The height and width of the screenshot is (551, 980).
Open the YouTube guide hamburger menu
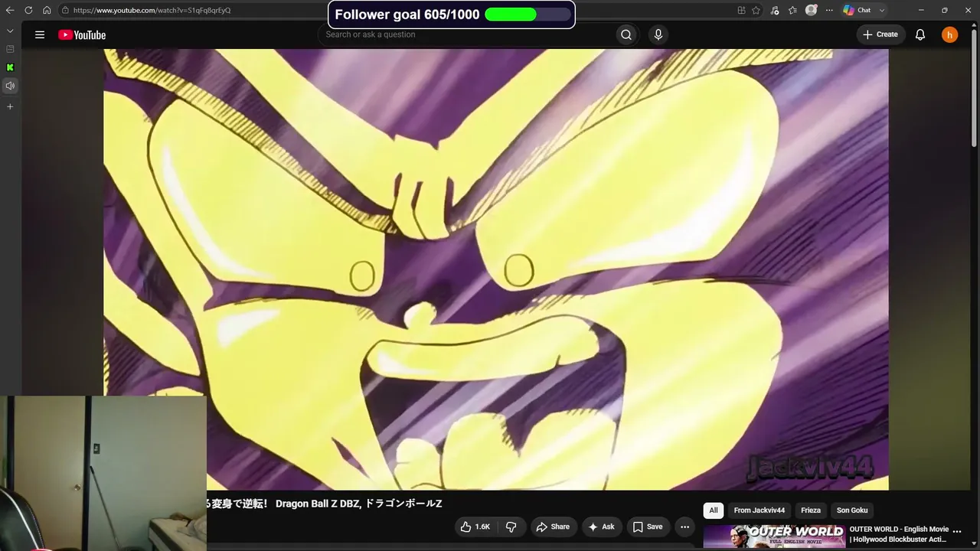[x=40, y=34]
